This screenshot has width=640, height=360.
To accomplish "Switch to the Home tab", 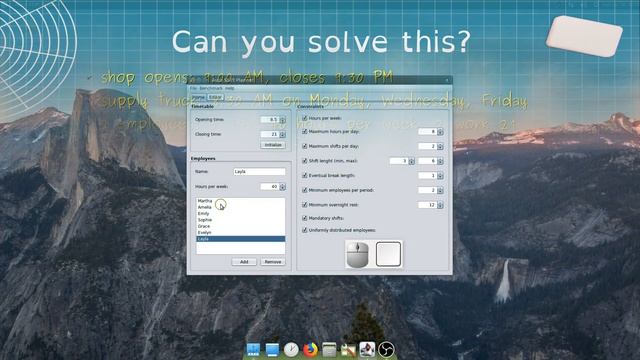I will tap(198, 97).
